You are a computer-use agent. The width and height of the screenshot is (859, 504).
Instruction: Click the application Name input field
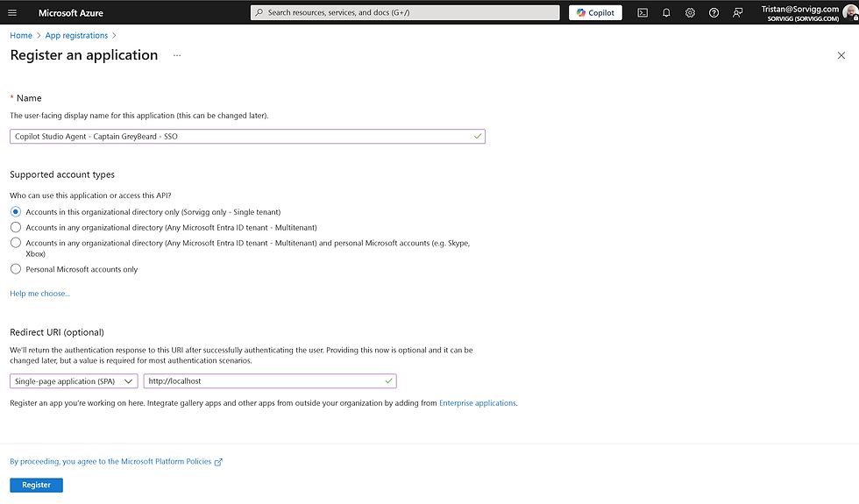point(247,137)
